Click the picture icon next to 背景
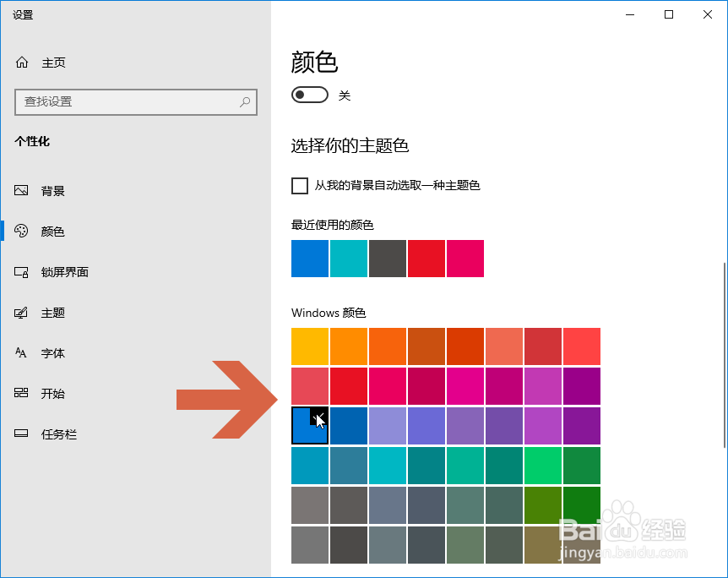This screenshot has height=578, width=728. tap(21, 190)
